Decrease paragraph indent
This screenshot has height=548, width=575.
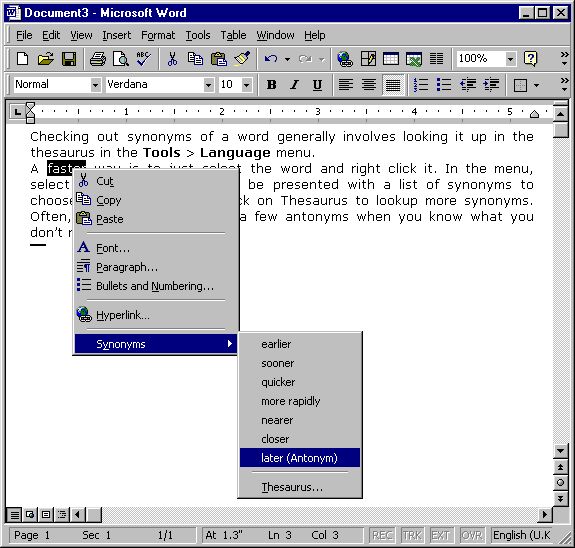[x=468, y=85]
